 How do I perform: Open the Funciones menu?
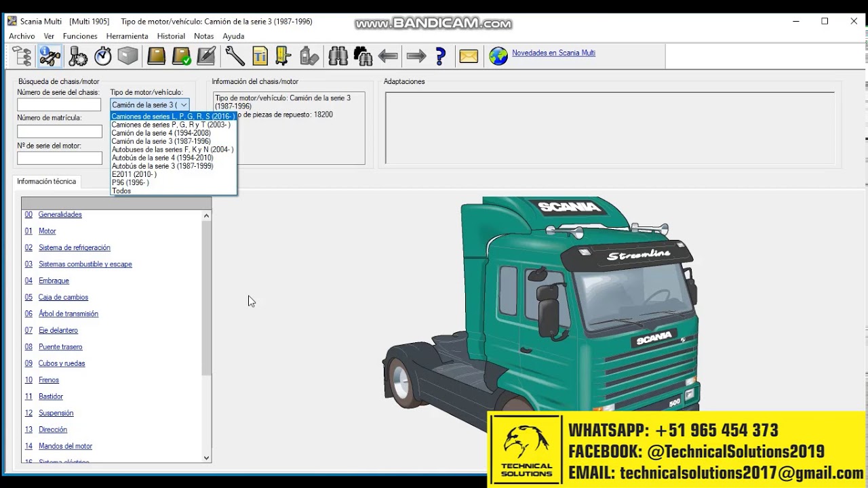pyautogui.click(x=80, y=36)
